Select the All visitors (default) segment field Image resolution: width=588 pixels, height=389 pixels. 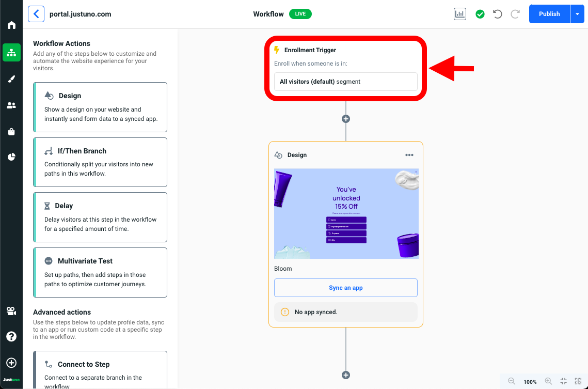click(x=345, y=82)
